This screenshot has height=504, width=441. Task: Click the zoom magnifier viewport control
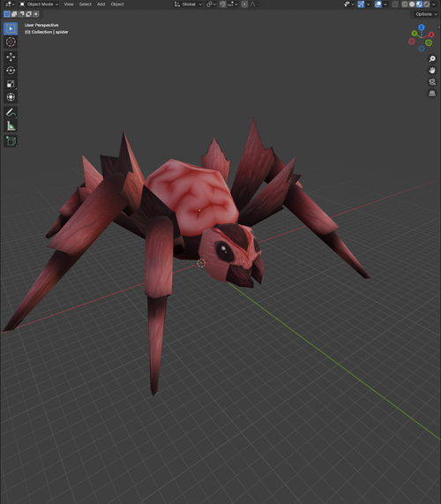coord(432,59)
